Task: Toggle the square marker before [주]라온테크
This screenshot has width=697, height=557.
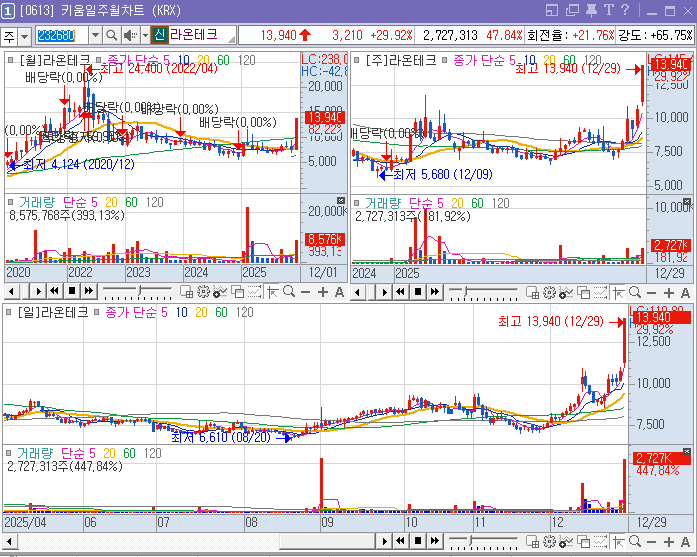Action: coord(357,60)
